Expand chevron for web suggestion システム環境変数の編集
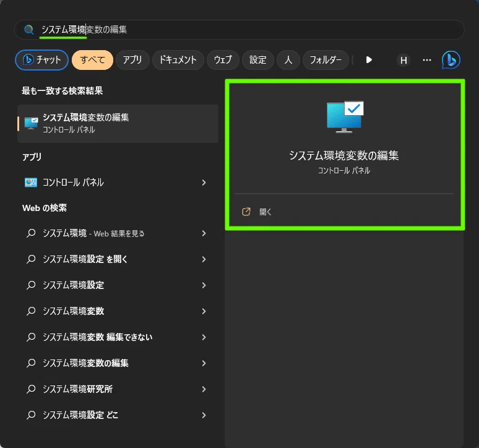479x448 pixels. [204, 363]
